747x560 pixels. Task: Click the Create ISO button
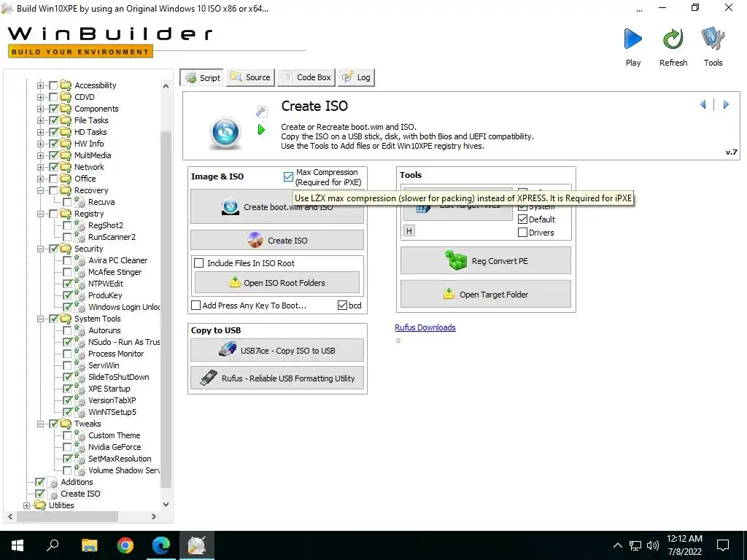point(277,241)
